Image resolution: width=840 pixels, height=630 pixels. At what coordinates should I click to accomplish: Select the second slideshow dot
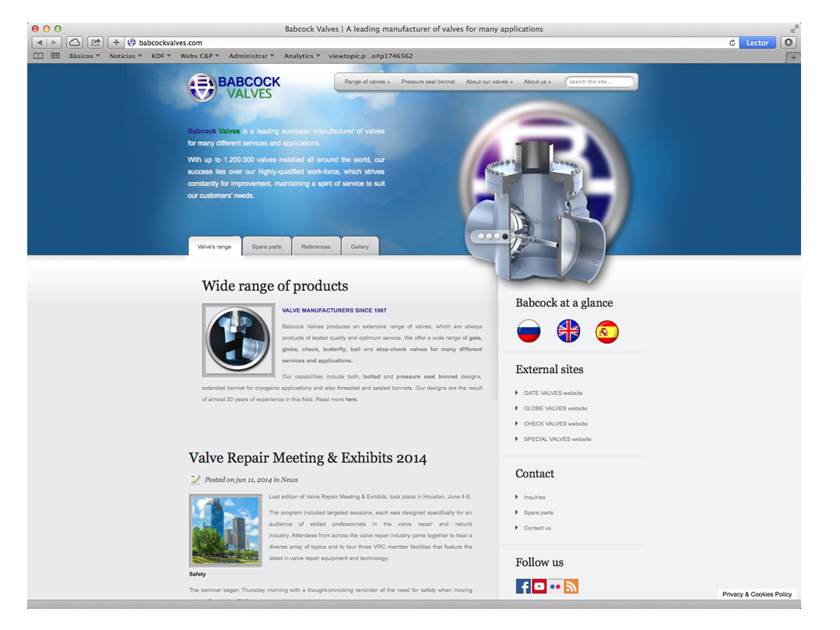click(489, 236)
